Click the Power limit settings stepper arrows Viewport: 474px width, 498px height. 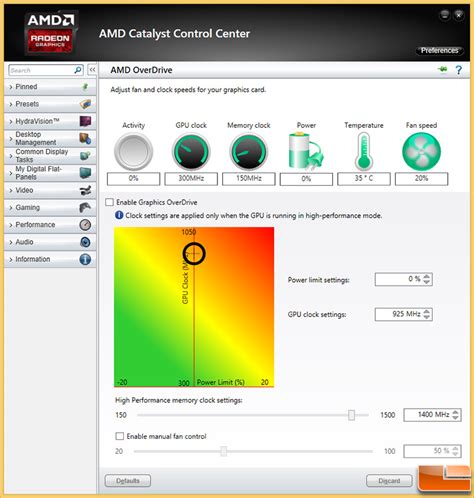427,279
